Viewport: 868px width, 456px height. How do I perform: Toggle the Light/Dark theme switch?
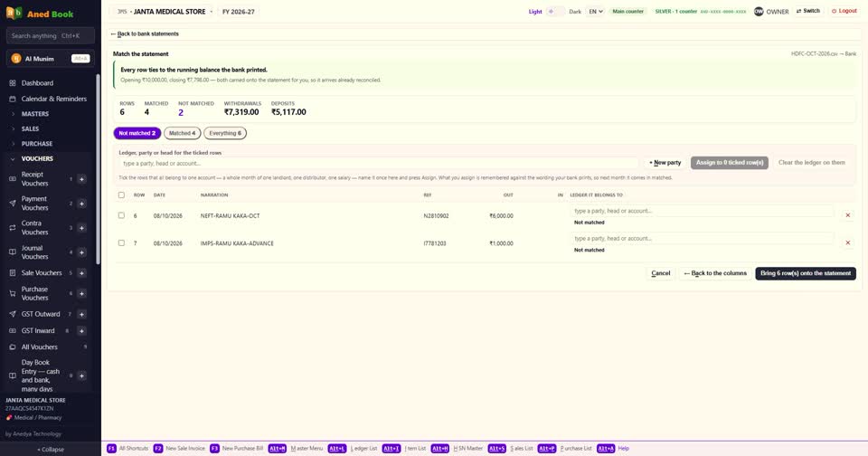point(555,11)
